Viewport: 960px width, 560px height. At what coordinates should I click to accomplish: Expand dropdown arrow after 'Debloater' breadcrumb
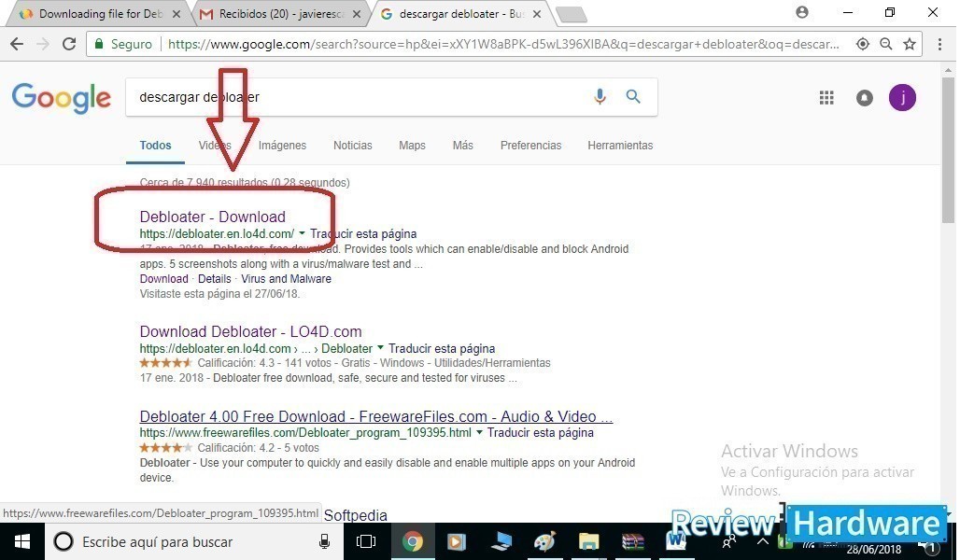coord(380,347)
